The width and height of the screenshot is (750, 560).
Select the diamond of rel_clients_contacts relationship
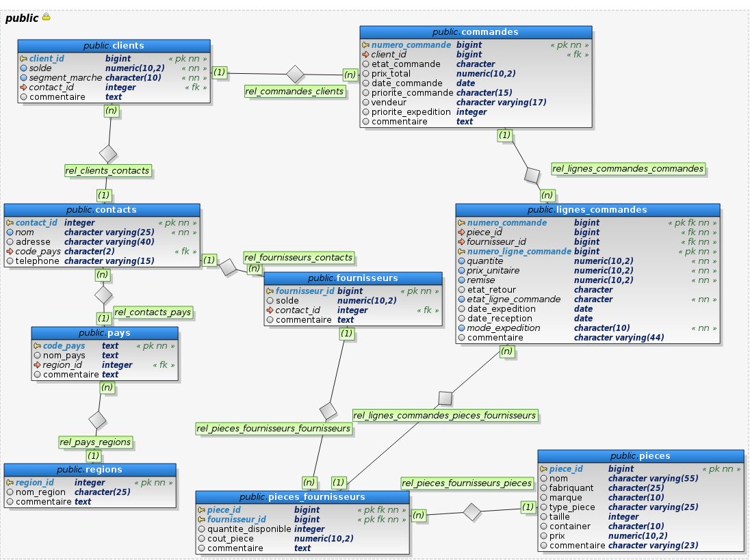pyautogui.click(x=108, y=154)
